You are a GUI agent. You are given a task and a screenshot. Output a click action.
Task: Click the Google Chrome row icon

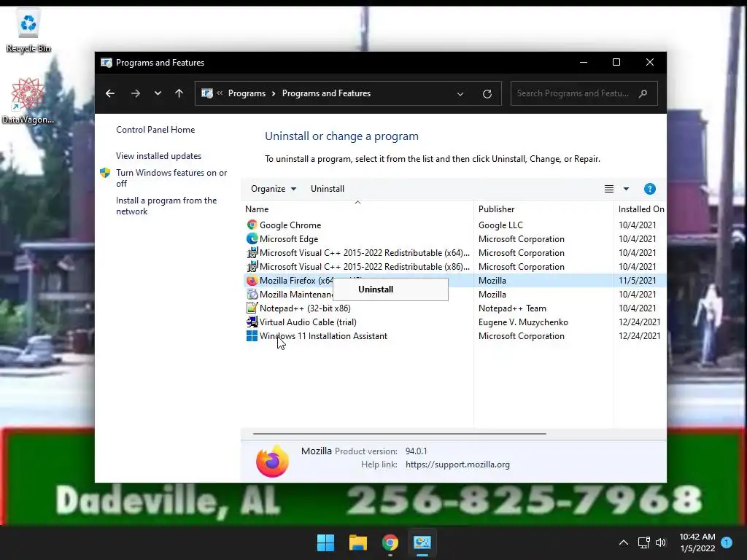pyautogui.click(x=252, y=225)
